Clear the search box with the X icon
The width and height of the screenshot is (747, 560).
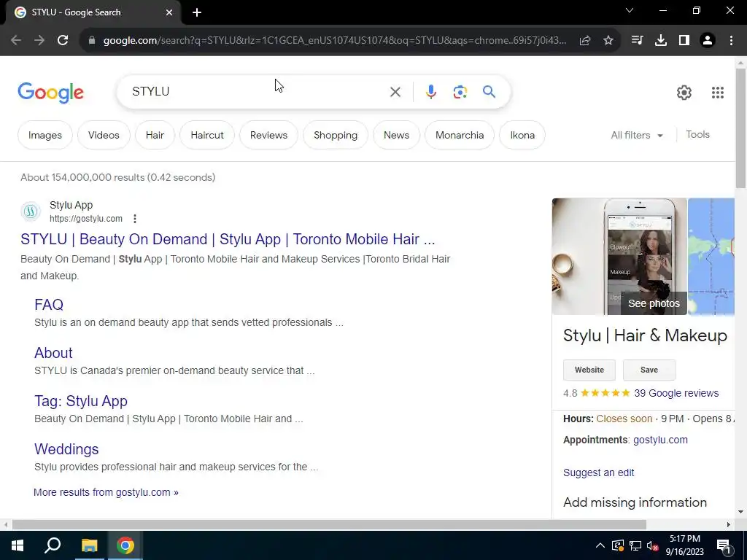tap(395, 92)
